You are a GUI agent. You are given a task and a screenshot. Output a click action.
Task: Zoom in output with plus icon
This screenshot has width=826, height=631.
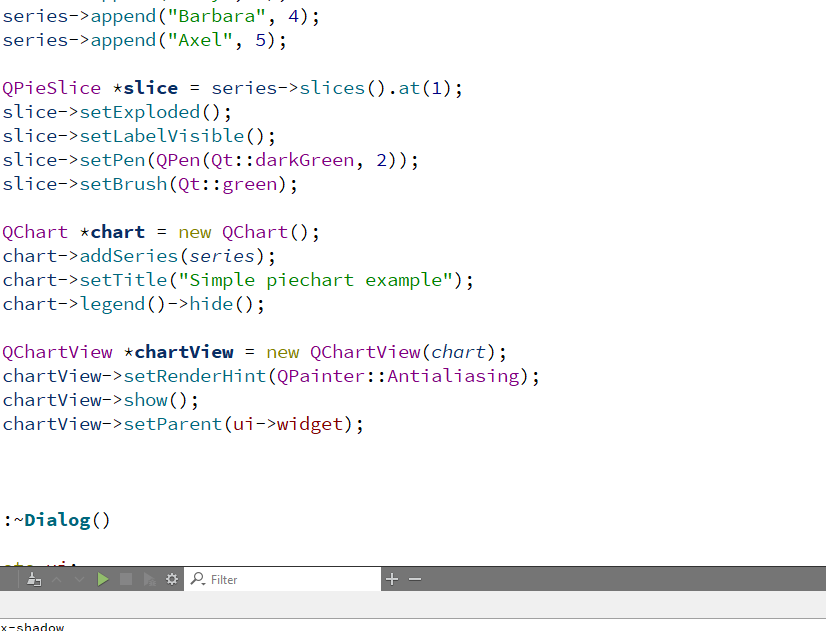tap(392, 579)
